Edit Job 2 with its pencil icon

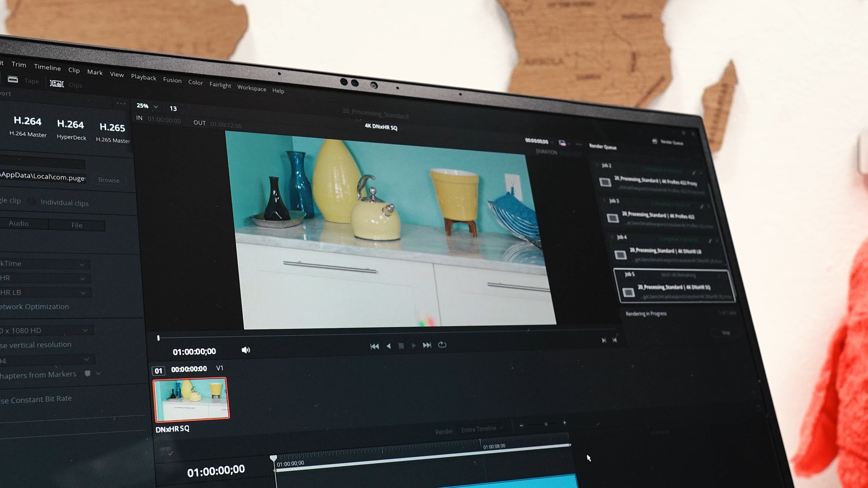pyautogui.click(x=693, y=173)
